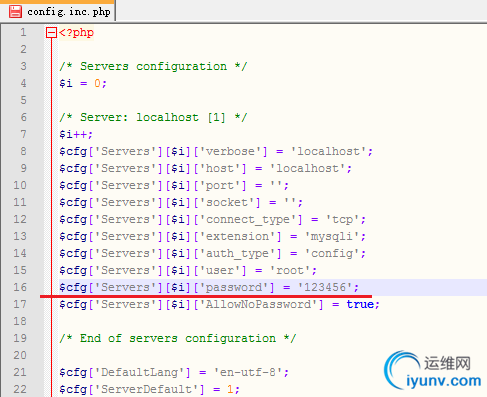This screenshot has height=397, width=487.
Task: Click the $i++; statement
Action: 76,134
